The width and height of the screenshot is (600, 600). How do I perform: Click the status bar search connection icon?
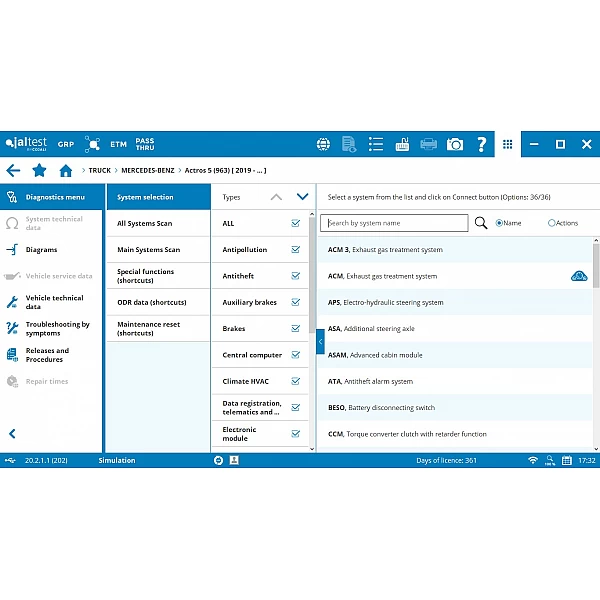550,460
